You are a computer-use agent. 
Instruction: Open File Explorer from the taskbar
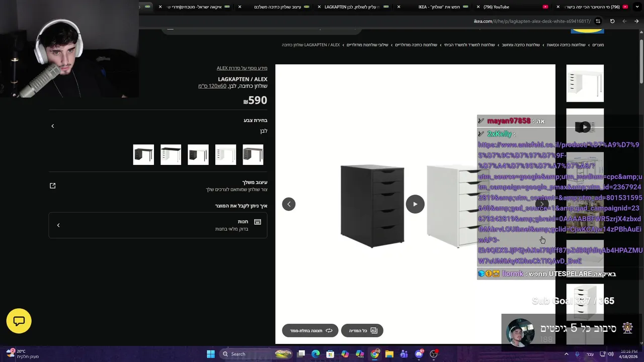pos(389,354)
